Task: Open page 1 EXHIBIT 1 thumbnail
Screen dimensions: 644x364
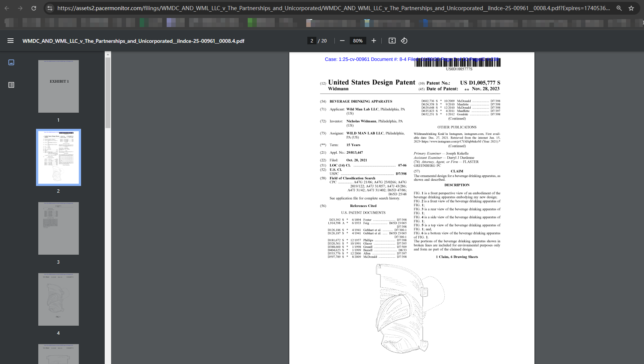Action: tap(59, 86)
